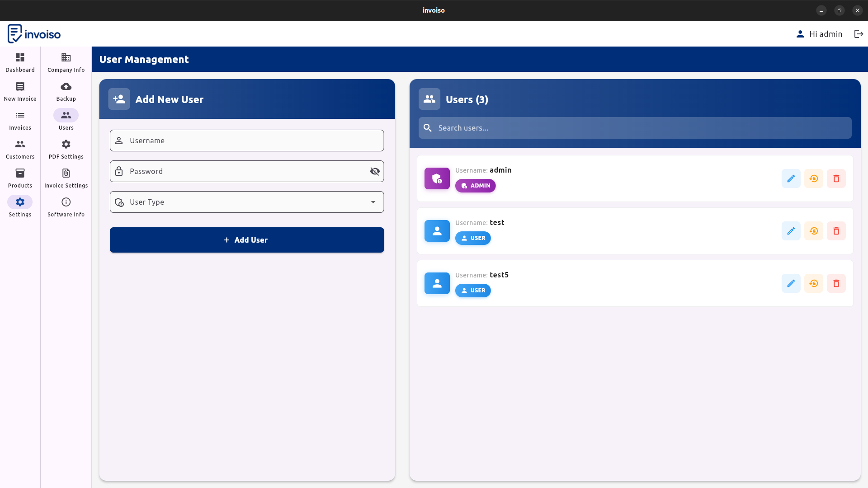Click the Users (3) group icon

tap(429, 99)
